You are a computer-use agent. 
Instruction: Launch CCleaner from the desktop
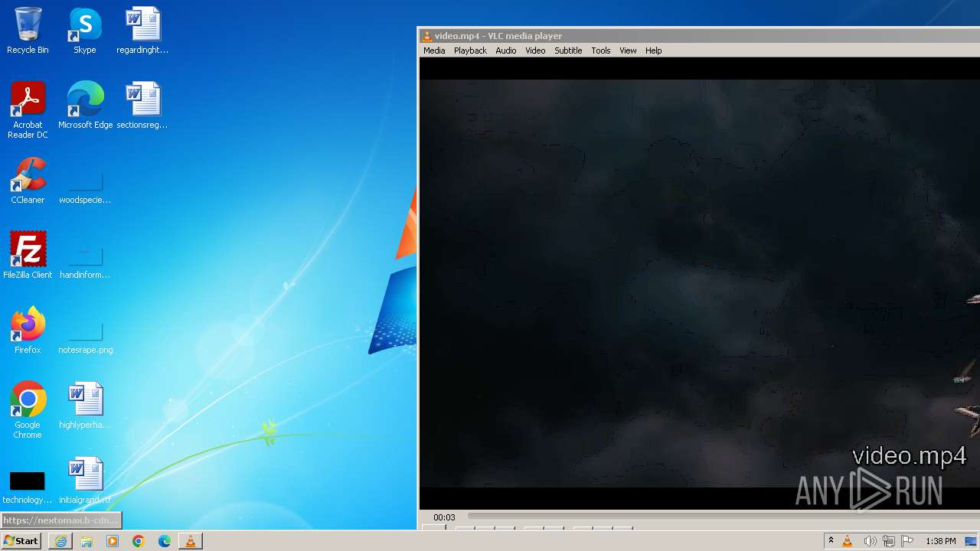click(x=28, y=181)
